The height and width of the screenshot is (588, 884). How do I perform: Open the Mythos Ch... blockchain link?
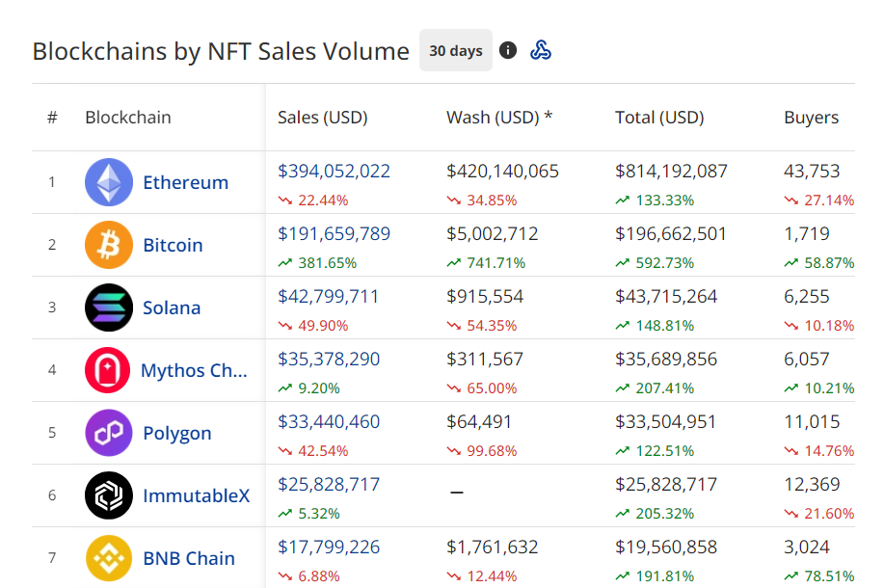(194, 370)
